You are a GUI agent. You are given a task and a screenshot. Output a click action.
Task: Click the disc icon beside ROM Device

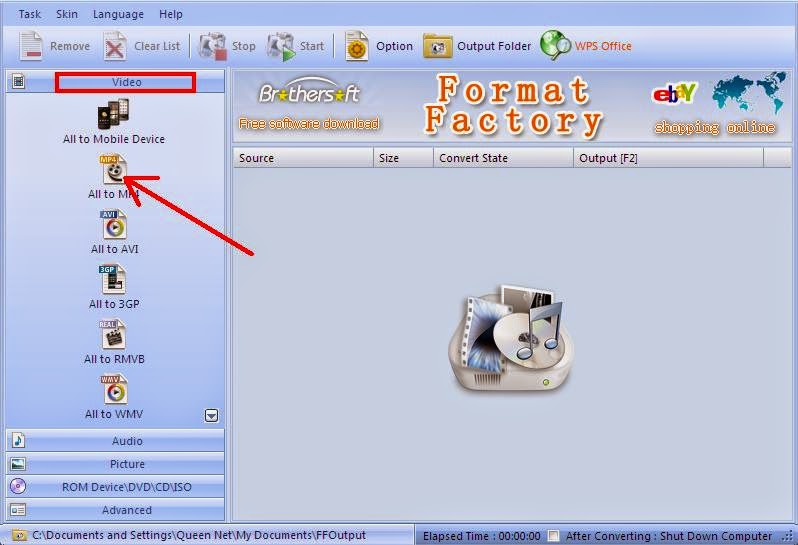[x=18, y=486]
